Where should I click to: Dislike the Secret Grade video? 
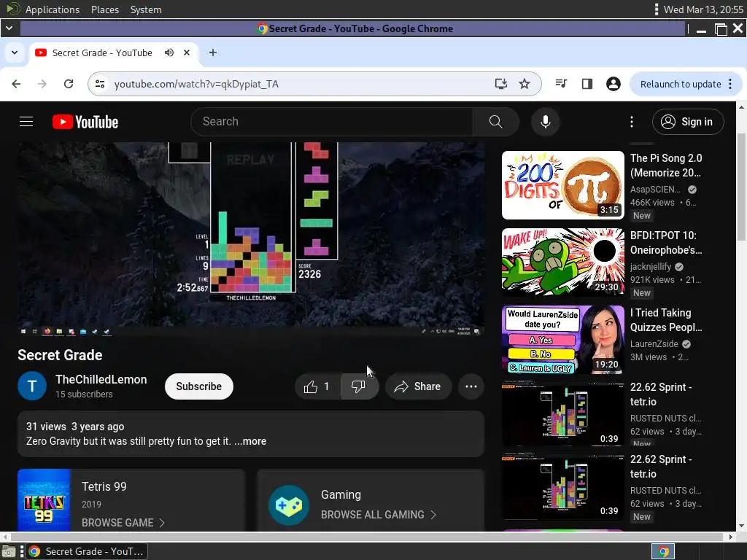[x=360, y=386]
